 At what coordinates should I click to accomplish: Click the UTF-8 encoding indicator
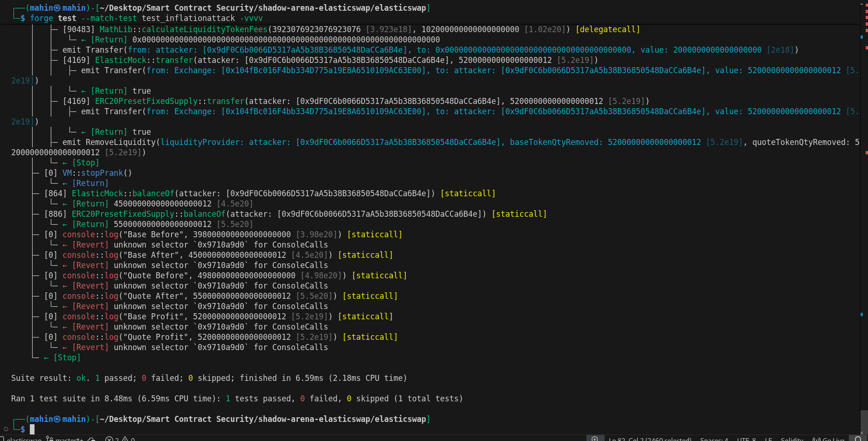tap(746, 439)
